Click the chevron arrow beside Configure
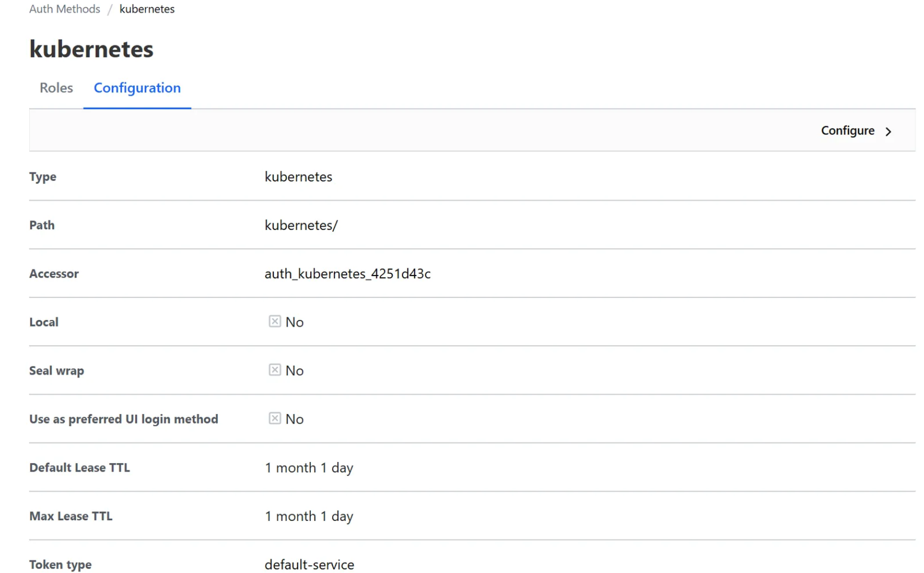Screen dimensions: 924x573 coord(888,132)
